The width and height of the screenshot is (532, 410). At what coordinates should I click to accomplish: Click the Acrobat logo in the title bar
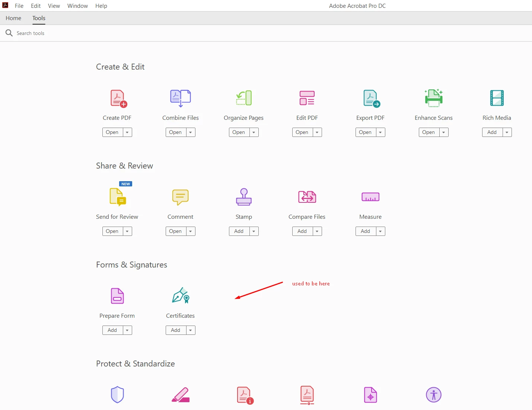pos(5,5)
